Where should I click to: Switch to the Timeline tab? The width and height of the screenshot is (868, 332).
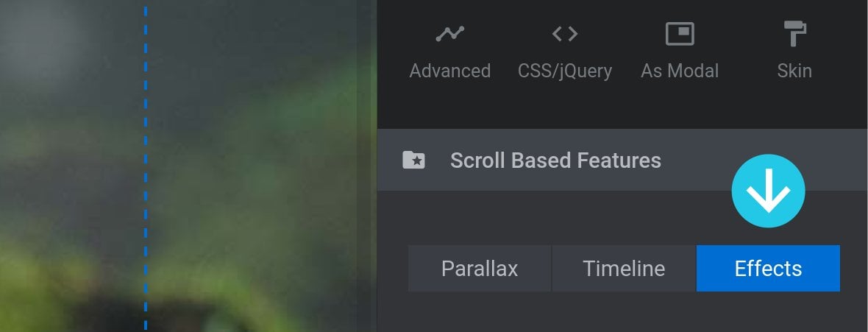click(x=624, y=268)
